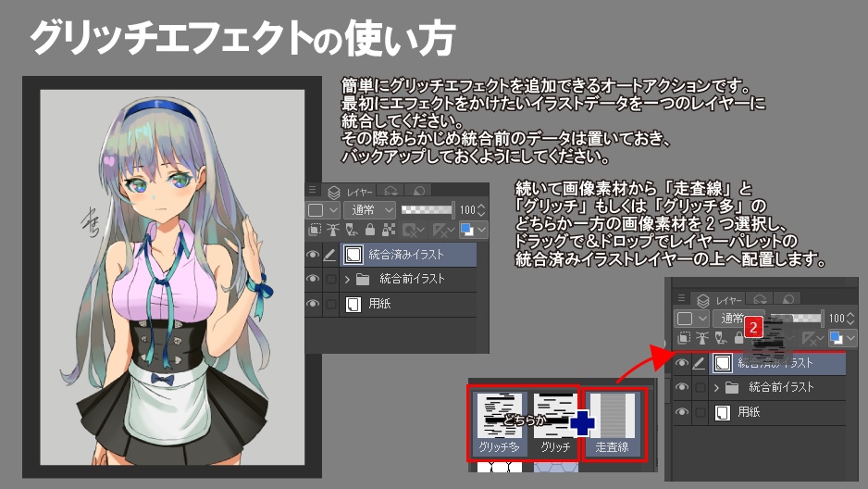Open palette color square dropdown beside illustration
Screen dimensions: 868x489
(x=323, y=210)
